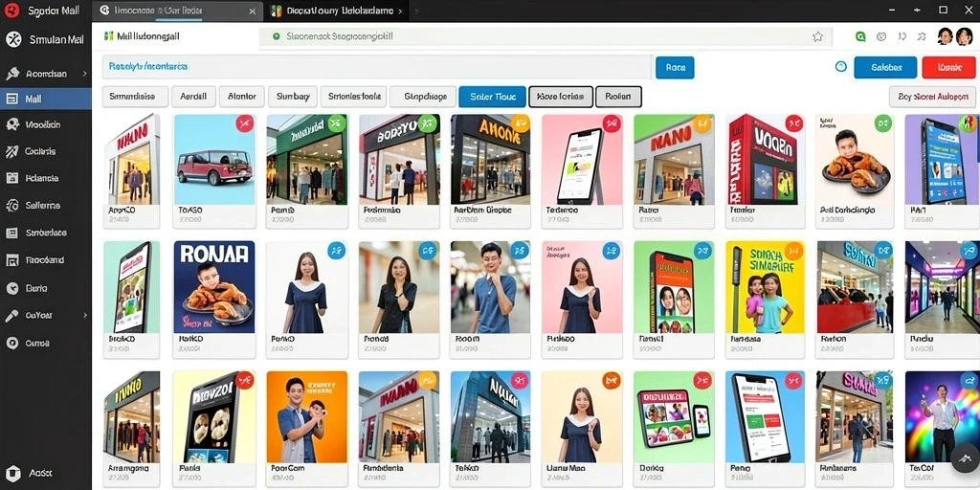980x490 pixels.
Task: Open the right profile avatar
Action: coord(965,36)
